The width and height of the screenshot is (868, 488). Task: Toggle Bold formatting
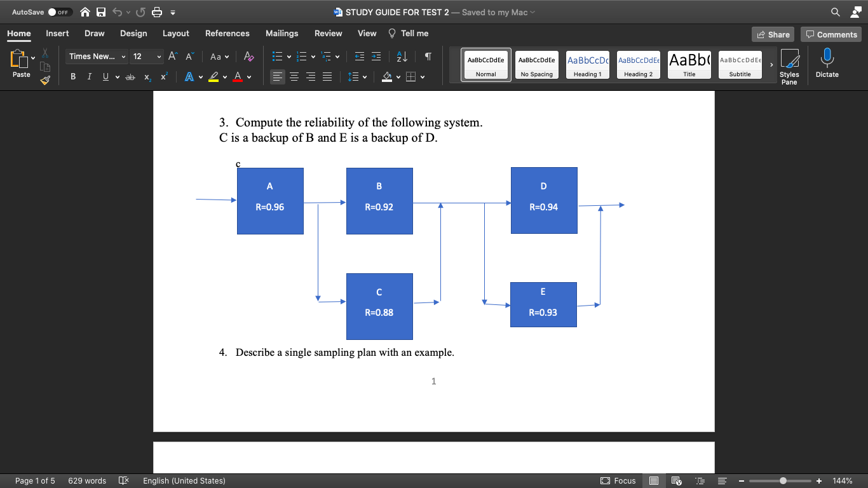point(73,77)
